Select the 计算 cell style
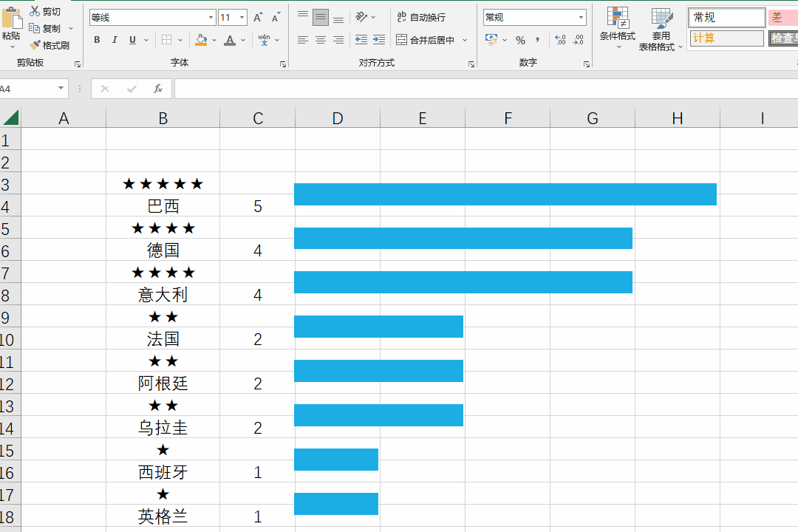 (727, 38)
